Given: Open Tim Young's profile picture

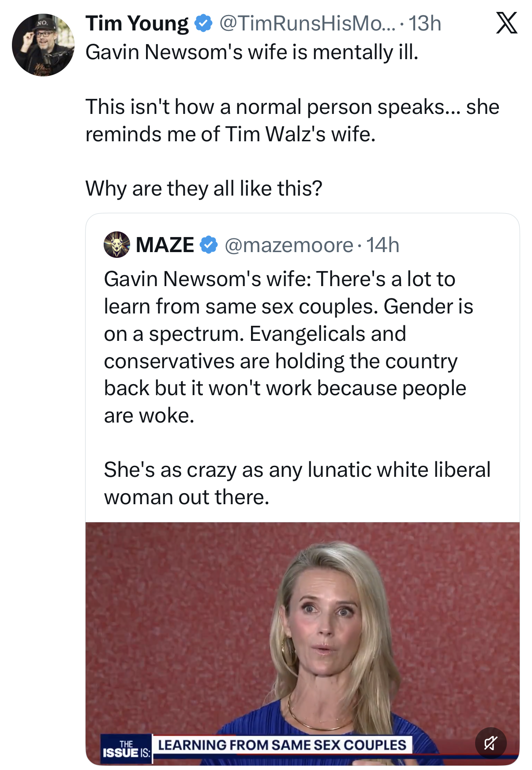Looking at the screenshot, I should point(43,45).
